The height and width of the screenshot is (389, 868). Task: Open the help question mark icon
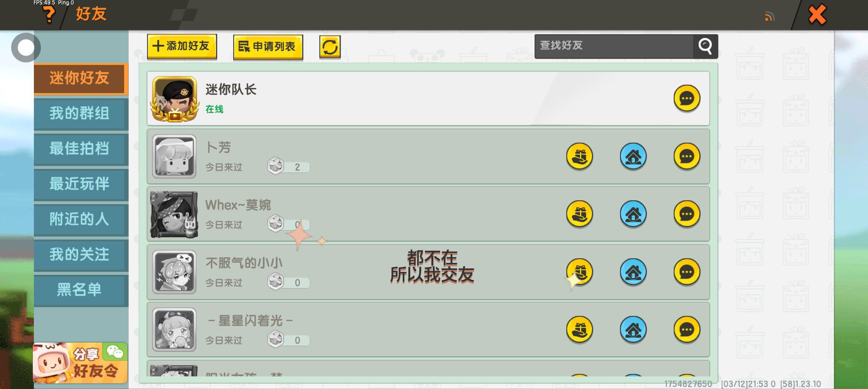(49, 15)
